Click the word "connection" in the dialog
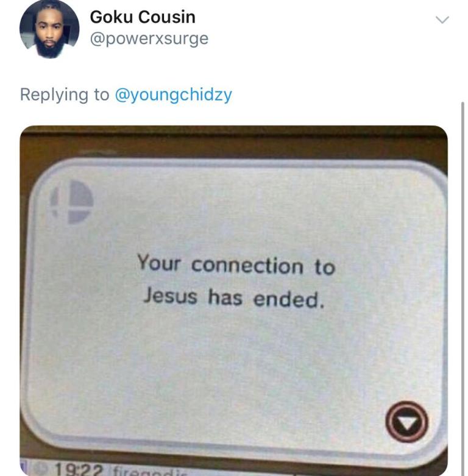This screenshot has height=476, width=468. click(x=247, y=266)
